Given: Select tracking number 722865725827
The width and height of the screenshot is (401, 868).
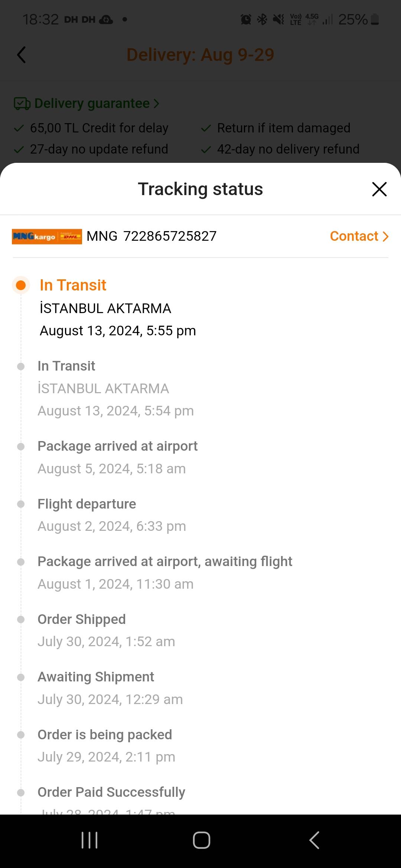Looking at the screenshot, I should (x=170, y=236).
